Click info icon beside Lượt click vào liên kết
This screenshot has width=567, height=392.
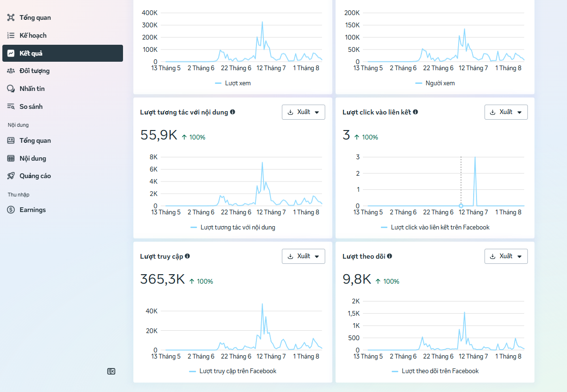point(416,112)
